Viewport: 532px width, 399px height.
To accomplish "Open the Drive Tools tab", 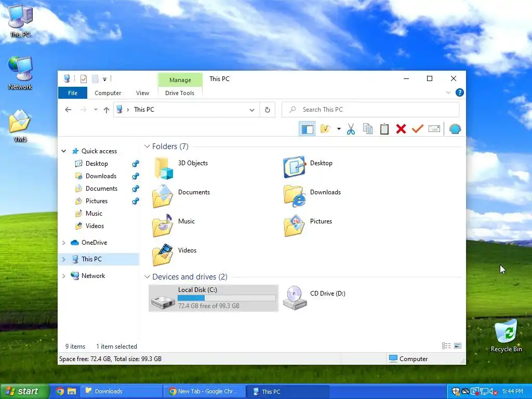I will coord(179,93).
